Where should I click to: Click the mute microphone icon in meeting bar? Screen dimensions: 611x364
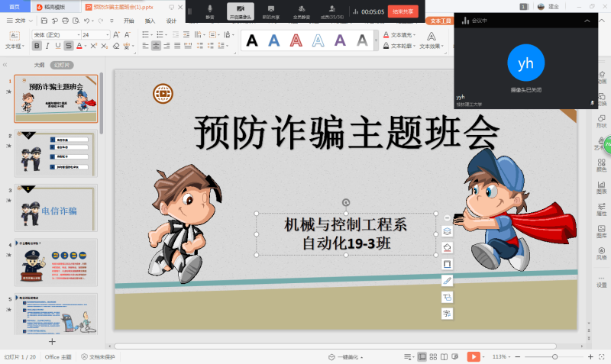[x=210, y=10]
